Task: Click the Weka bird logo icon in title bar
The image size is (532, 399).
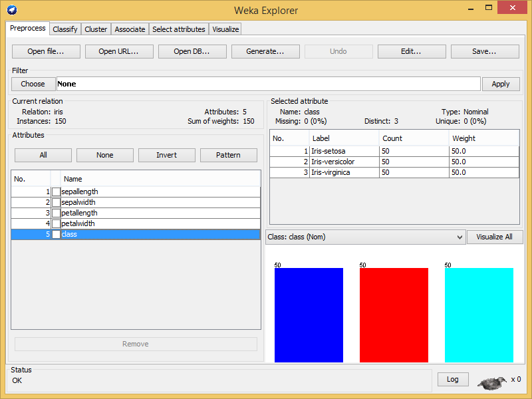Action: tap(12, 10)
